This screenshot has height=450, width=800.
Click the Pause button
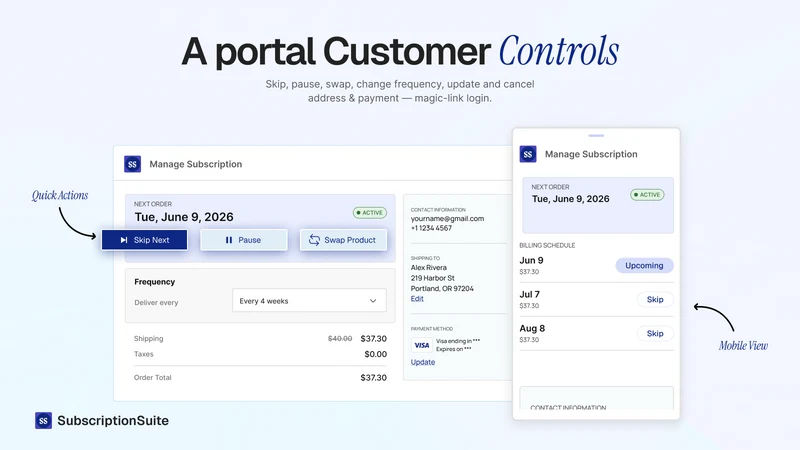tap(244, 240)
